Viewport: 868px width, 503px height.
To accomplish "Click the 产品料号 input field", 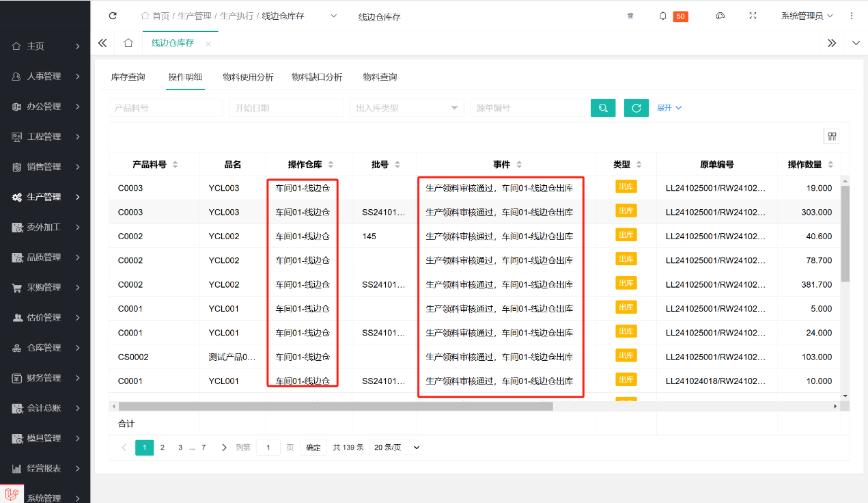I will (x=166, y=108).
